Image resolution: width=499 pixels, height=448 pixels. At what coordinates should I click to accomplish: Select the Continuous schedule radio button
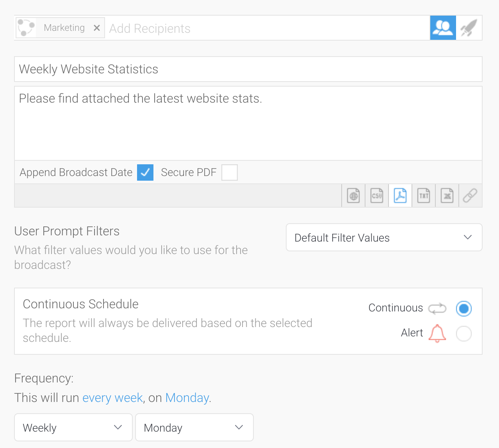click(x=463, y=309)
